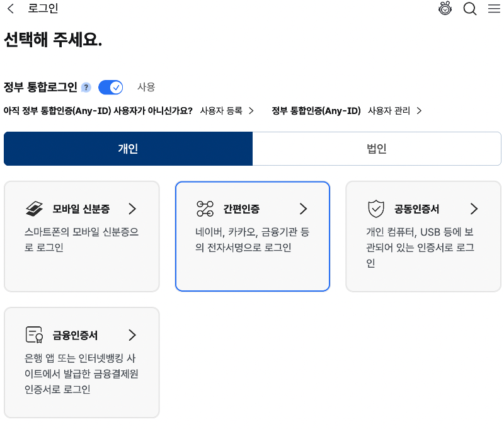Click the 금융인증서 card arrow
The height and width of the screenshot is (429, 504).
pos(132,335)
